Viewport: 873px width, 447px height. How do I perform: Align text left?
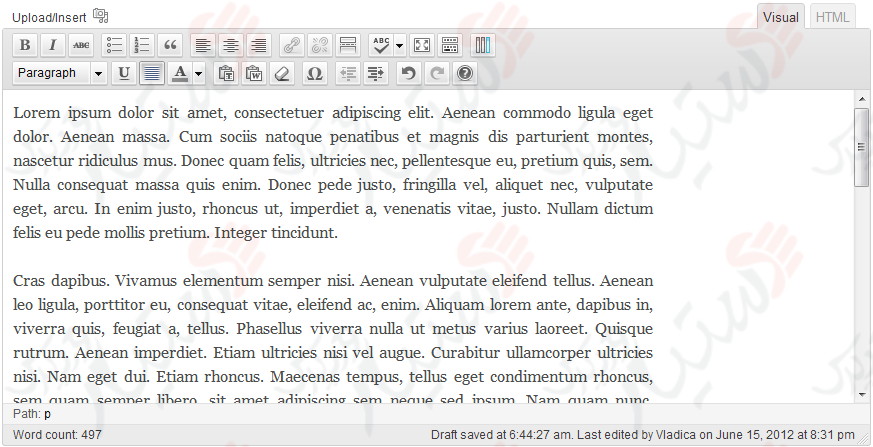[203, 45]
